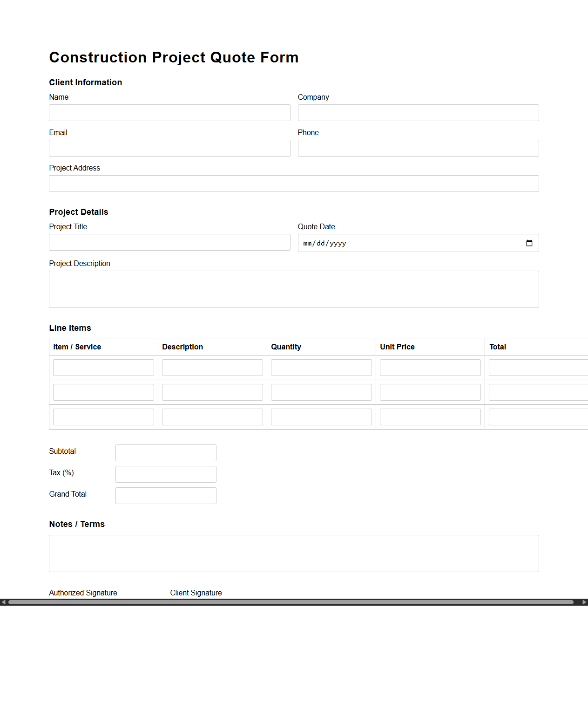Click the Email input field
Viewport: 588px width, 724px height.
click(x=169, y=148)
